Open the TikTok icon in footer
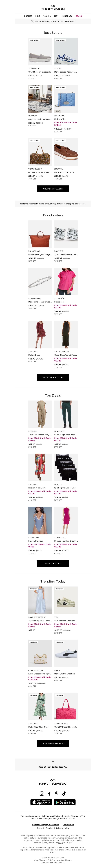106x868 pixels. click(x=64, y=793)
